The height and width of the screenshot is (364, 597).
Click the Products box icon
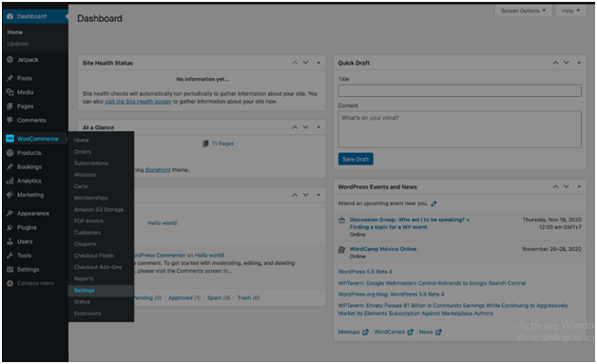[x=10, y=153]
